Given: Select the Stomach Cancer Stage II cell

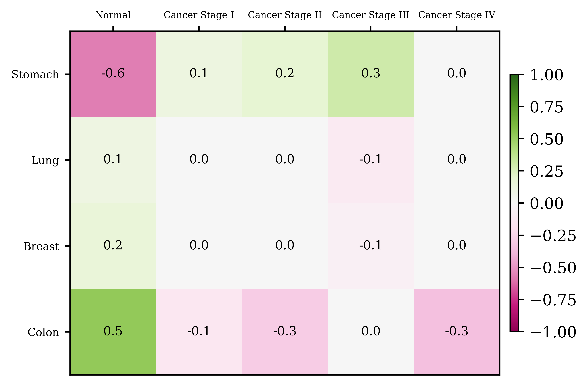Looking at the screenshot, I should (x=285, y=74).
